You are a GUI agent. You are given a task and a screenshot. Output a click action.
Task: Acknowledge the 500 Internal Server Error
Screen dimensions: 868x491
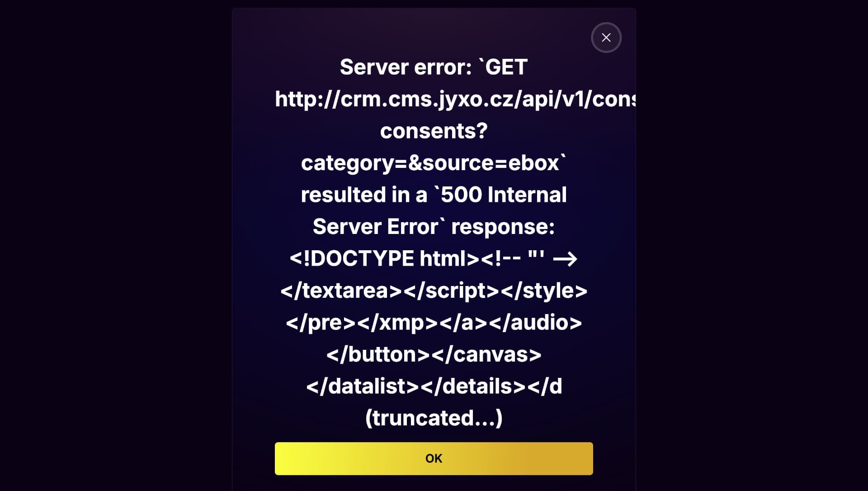[x=434, y=458]
